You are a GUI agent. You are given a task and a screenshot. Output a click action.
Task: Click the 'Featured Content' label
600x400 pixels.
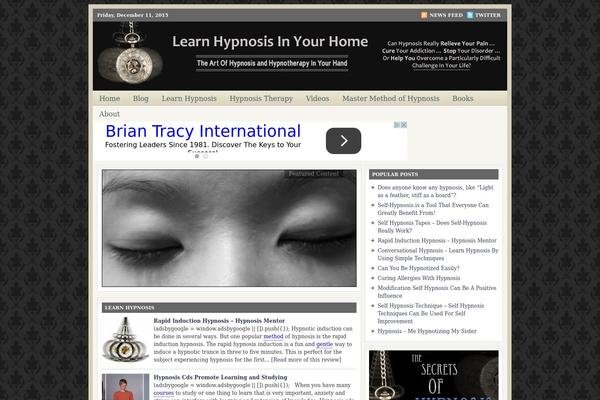coord(313,174)
